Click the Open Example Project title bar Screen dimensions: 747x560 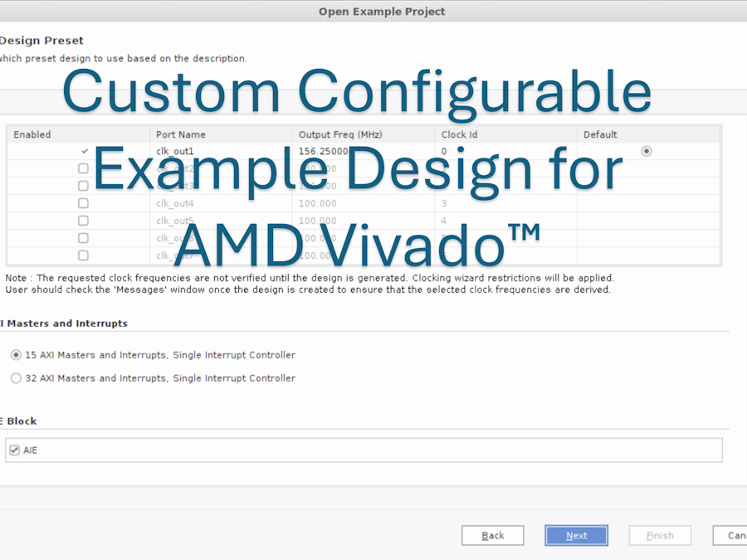click(x=373, y=12)
